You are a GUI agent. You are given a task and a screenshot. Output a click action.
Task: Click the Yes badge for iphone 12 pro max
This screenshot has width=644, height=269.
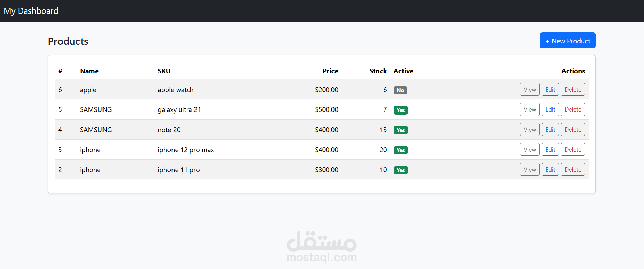pos(401,150)
